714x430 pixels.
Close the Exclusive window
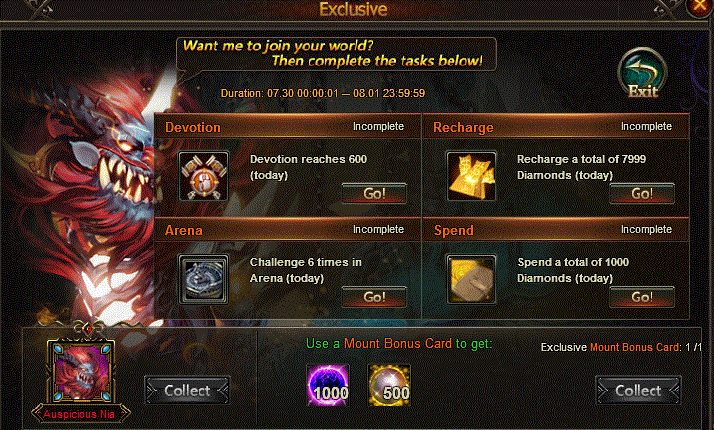700,6
